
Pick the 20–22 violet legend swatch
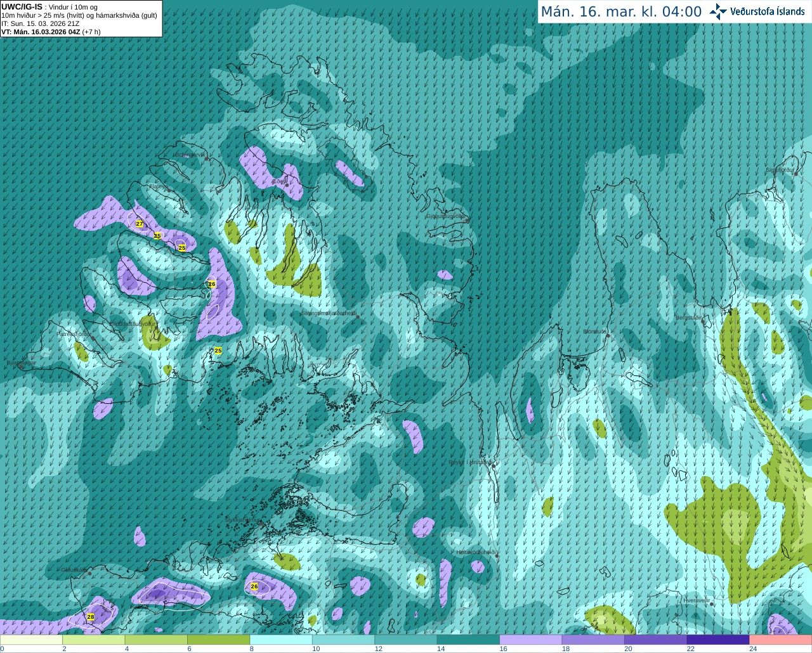pyautogui.click(x=656, y=640)
